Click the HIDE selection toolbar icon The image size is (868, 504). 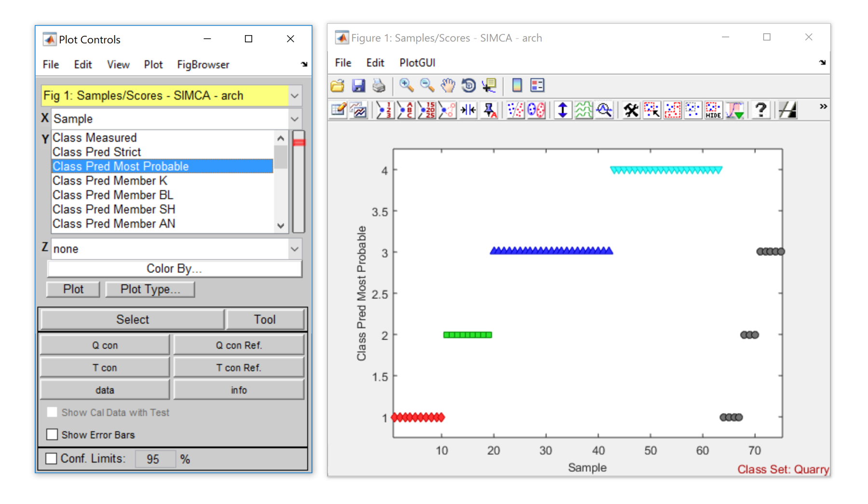click(x=713, y=110)
